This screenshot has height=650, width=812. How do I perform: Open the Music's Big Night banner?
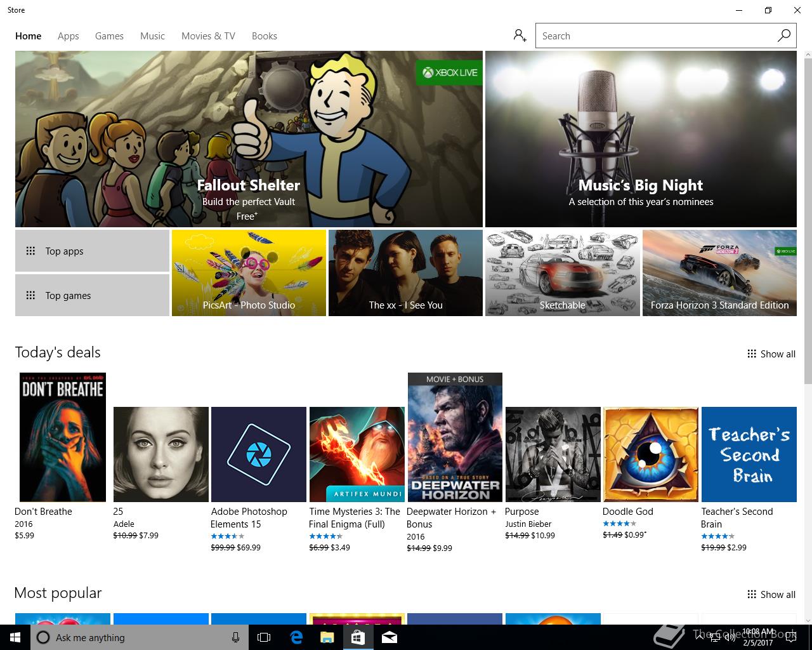[x=641, y=139]
